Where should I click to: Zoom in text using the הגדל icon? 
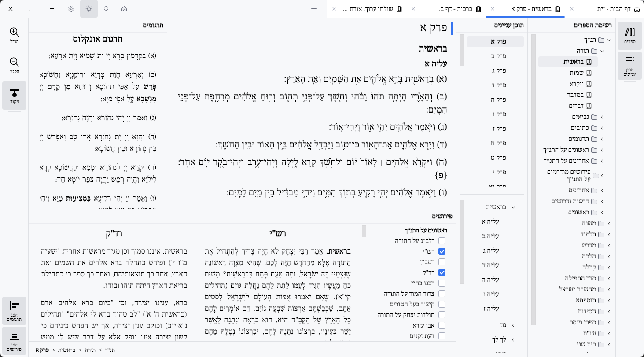coord(15,32)
